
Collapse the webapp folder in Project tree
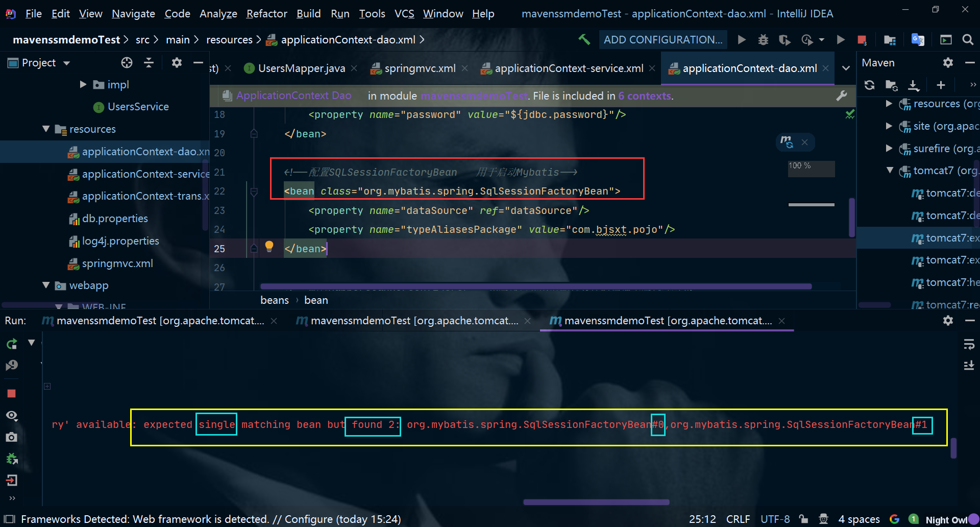(46, 285)
